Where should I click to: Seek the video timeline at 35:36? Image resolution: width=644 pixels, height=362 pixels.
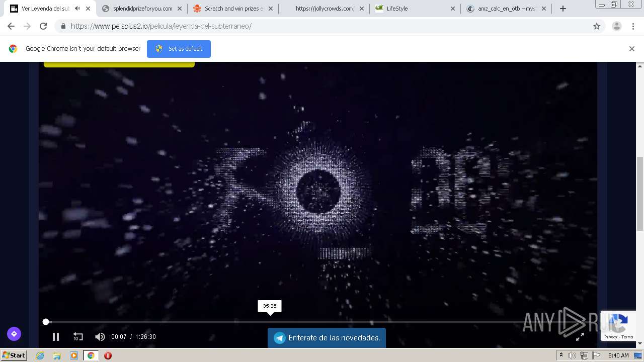[270, 322]
